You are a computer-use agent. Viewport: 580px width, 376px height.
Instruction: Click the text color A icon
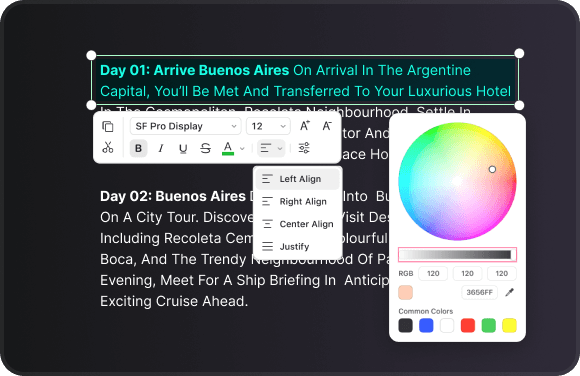tap(228, 148)
